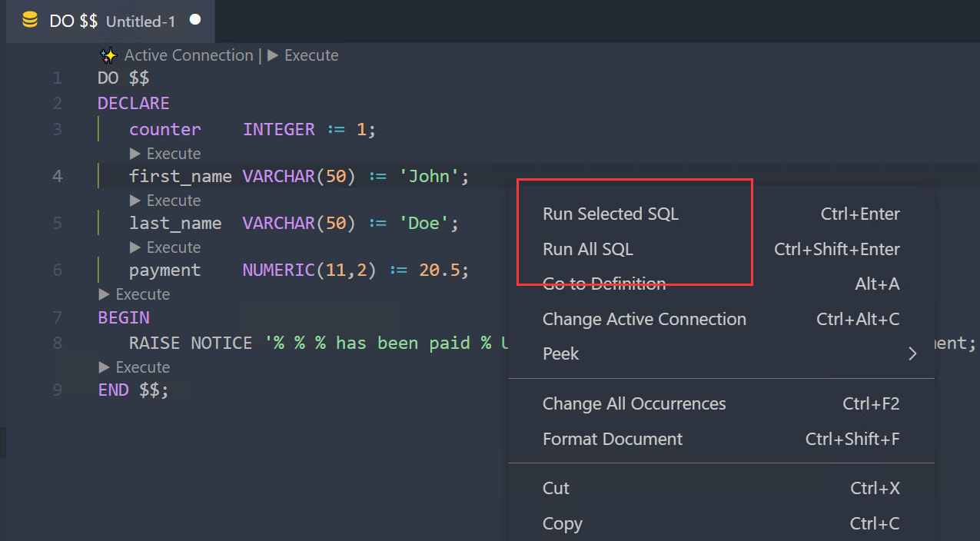Click the unsaved-changes dot on the Untitled-1 tab
This screenshot has width=980, height=541.
tap(195, 20)
